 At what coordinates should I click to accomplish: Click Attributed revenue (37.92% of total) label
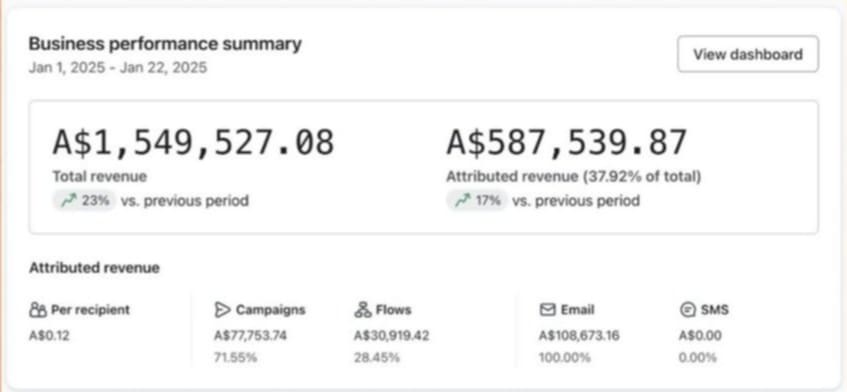click(x=574, y=177)
